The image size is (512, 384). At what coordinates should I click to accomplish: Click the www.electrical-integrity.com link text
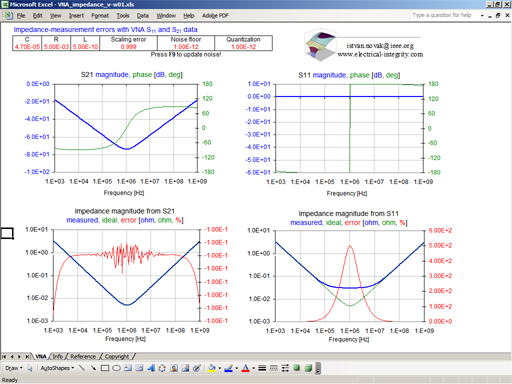coord(380,54)
